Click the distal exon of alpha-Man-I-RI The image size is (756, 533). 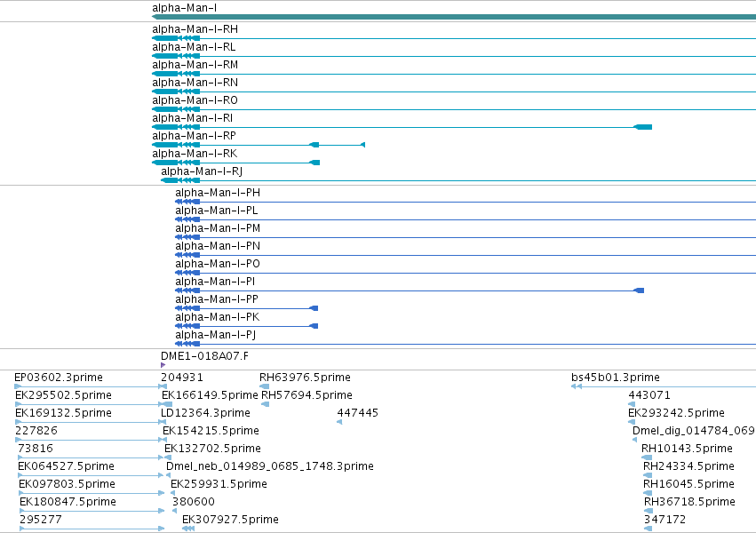[x=642, y=127]
